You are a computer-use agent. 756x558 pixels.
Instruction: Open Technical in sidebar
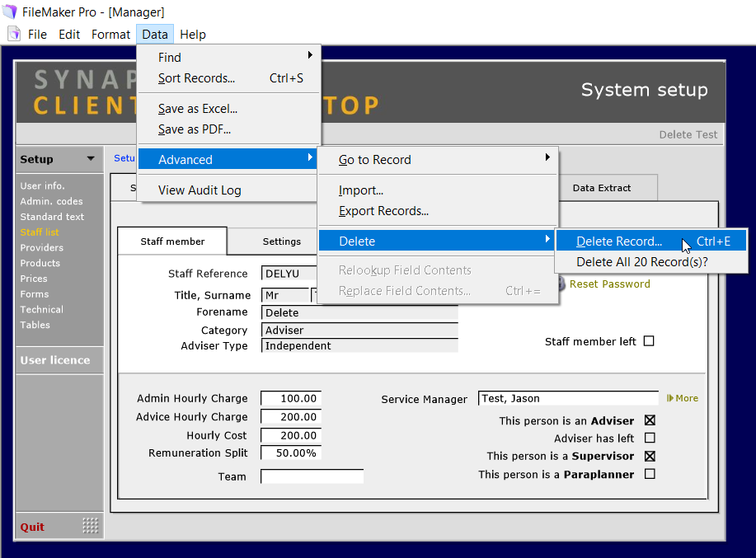(x=42, y=309)
